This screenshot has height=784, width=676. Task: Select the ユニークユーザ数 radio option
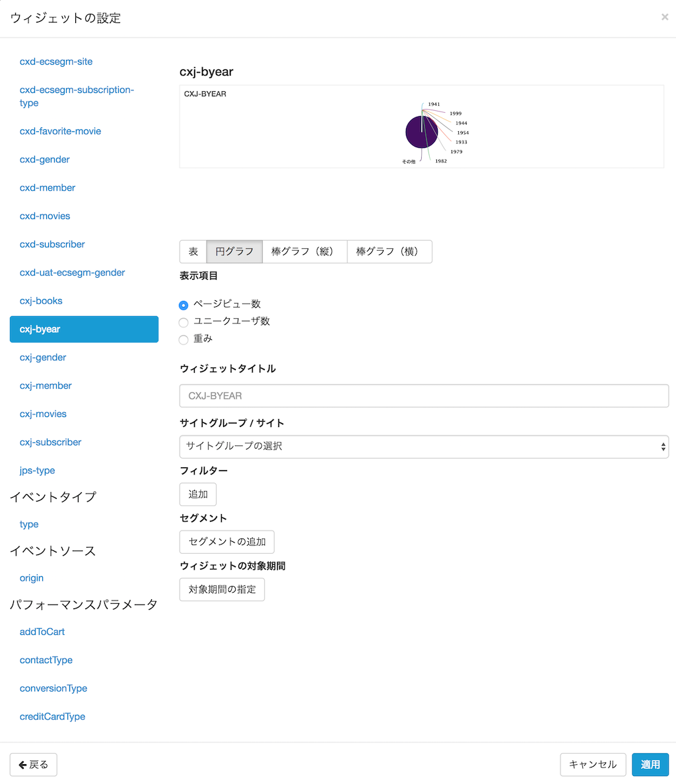(x=184, y=322)
